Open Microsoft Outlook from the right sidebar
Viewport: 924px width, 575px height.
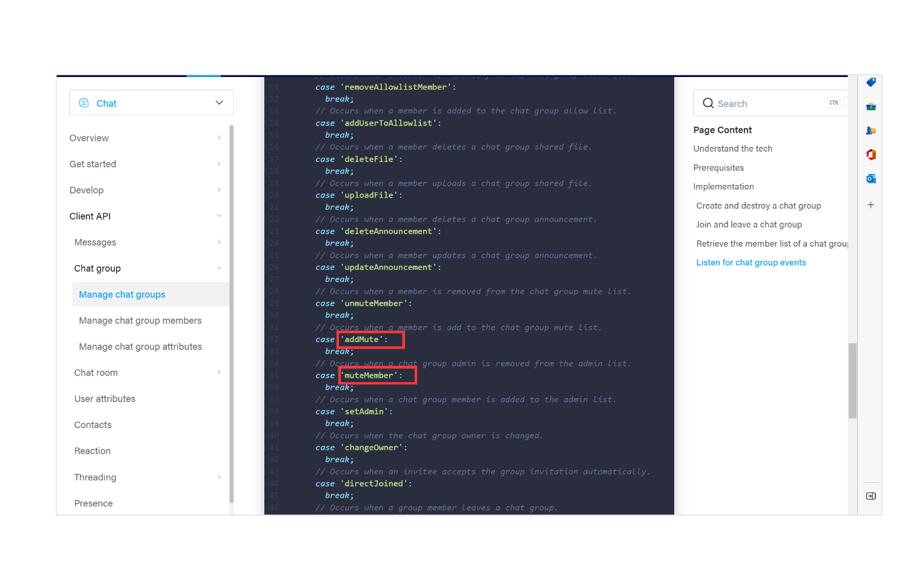871,178
